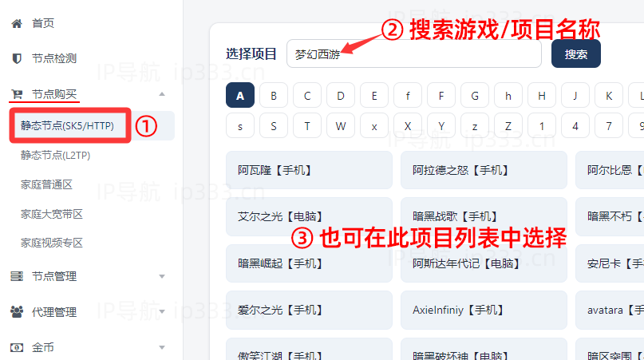Choose project 暗黑破坏神【电脑】
The image size is (644, 360).
484,349
